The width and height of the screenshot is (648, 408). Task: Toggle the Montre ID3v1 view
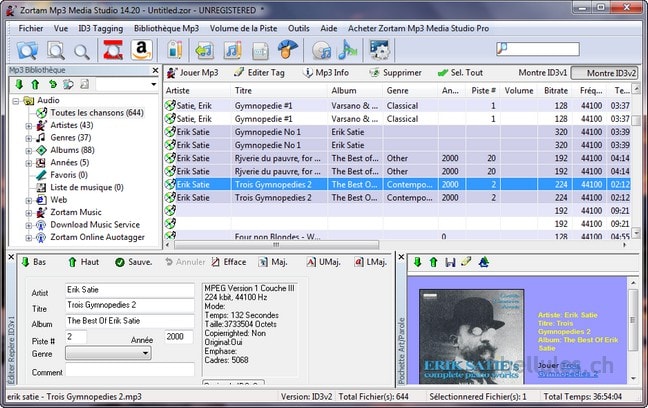(x=543, y=73)
